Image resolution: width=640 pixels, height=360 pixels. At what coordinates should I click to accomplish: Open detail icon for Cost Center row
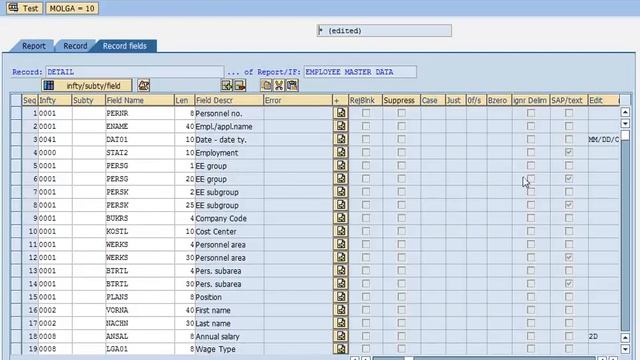tap(340, 231)
